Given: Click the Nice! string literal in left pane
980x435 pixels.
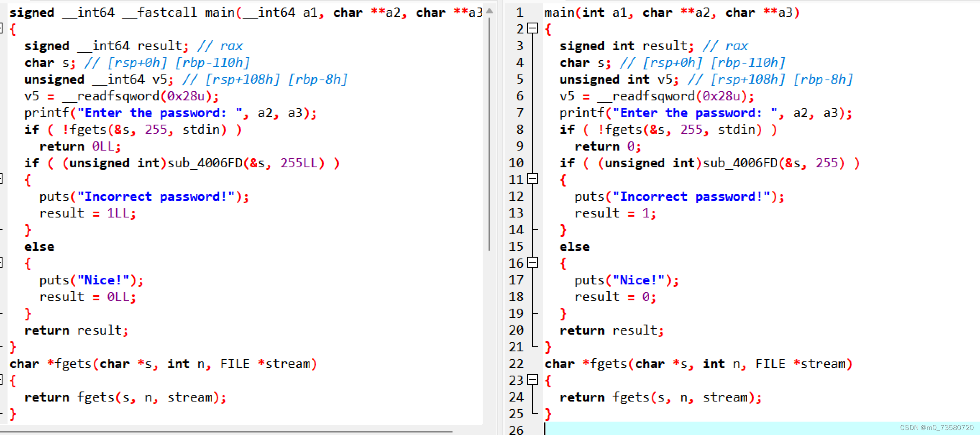Looking at the screenshot, I should tap(102, 279).
